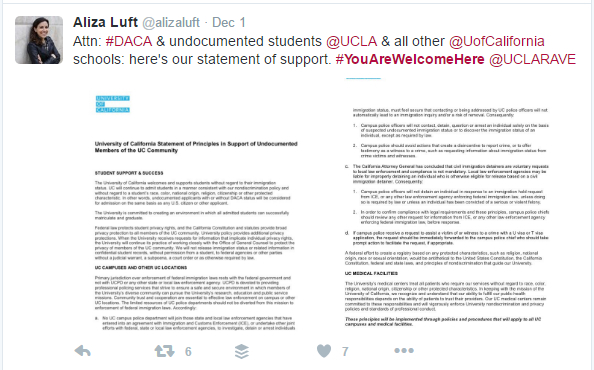Open the @alizaluft handle link
The image size is (594, 370).
pyautogui.click(x=171, y=23)
